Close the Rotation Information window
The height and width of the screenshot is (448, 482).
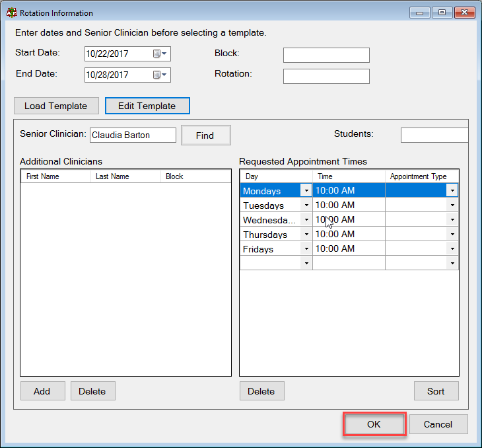pos(464,13)
